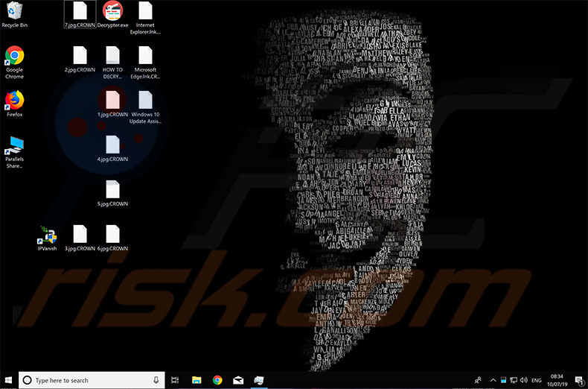Select the 2.jpg.CROWN file
This screenshot has width=588, height=389.
click(x=80, y=60)
